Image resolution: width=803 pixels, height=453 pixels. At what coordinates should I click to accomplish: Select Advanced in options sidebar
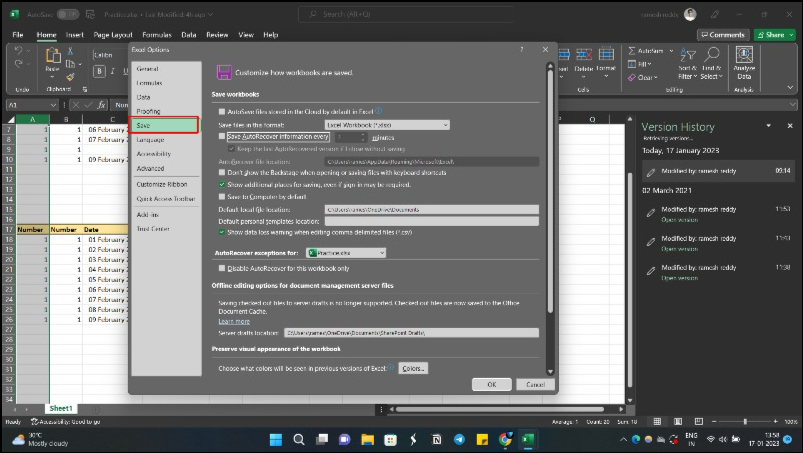tap(151, 169)
